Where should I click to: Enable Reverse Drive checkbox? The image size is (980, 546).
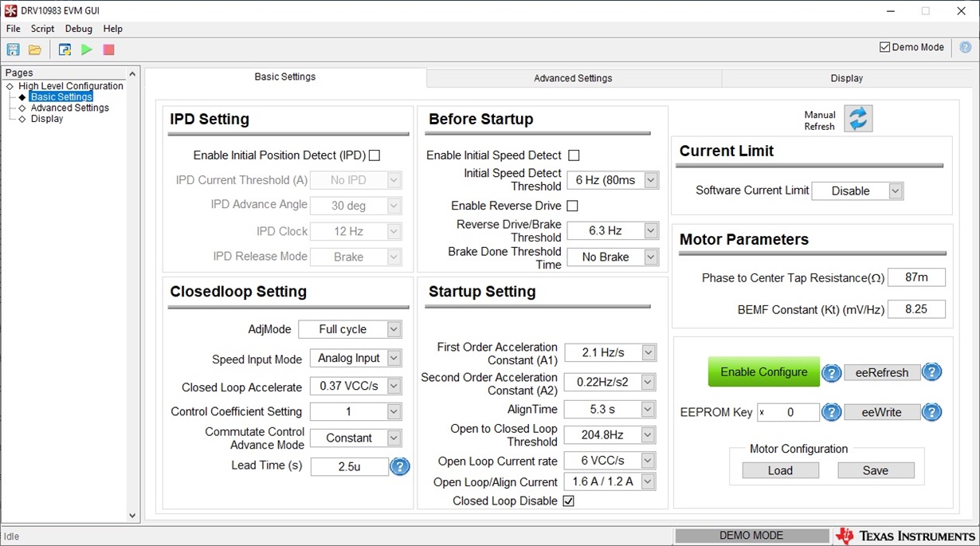pos(572,206)
